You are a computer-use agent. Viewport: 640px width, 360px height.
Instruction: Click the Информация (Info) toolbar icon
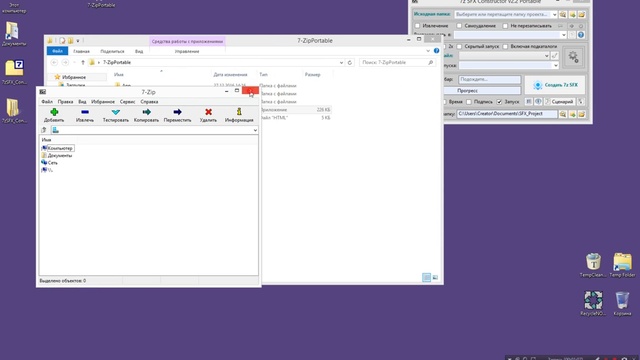(x=239, y=112)
